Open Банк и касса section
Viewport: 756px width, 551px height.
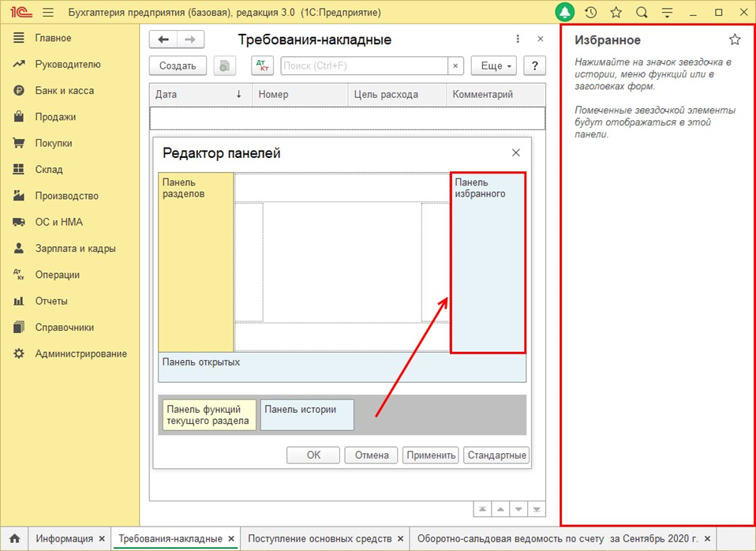[64, 90]
